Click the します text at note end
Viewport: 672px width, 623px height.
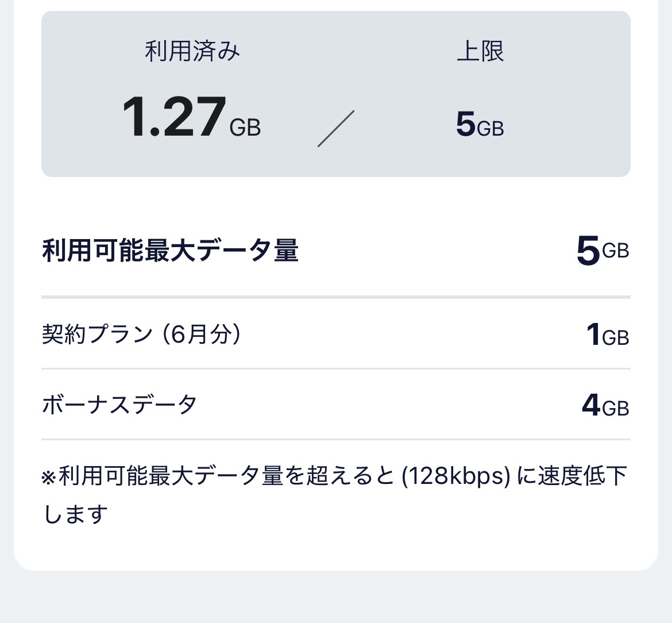point(75,514)
